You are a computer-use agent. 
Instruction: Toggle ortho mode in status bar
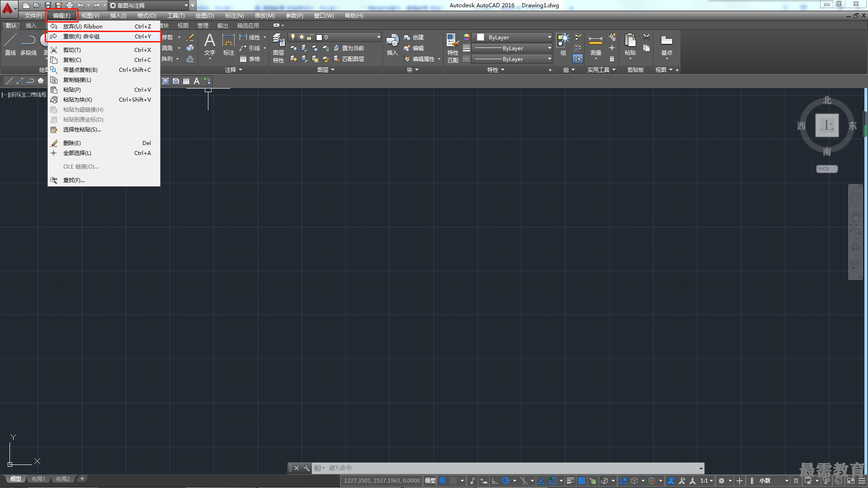pos(495,481)
